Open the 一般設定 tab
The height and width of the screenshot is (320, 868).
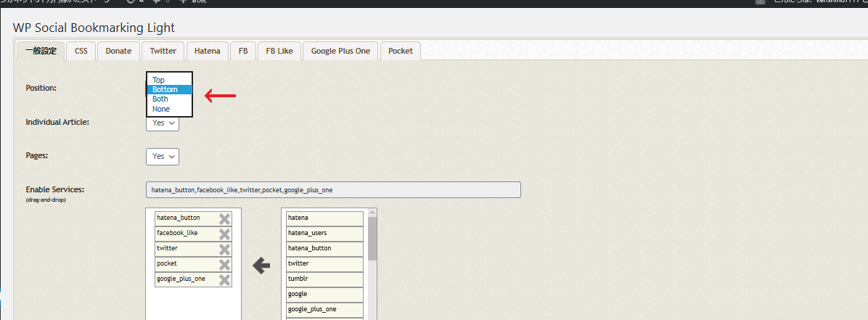tap(41, 51)
